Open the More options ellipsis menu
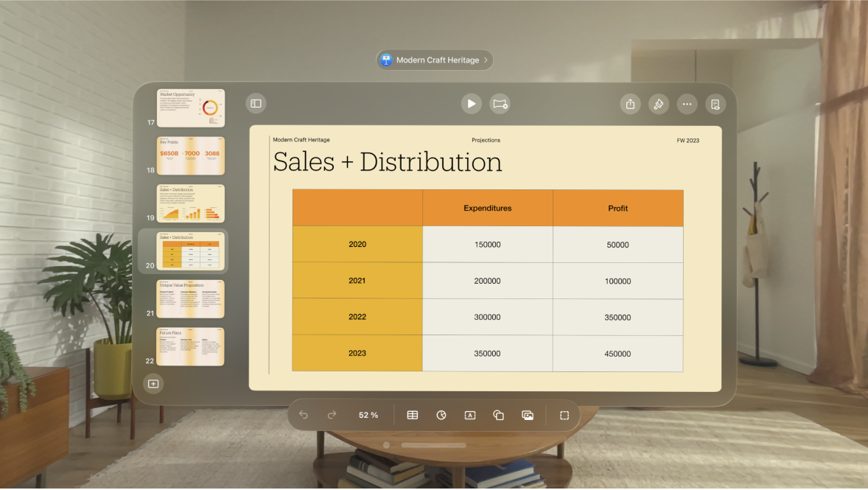 [687, 104]
